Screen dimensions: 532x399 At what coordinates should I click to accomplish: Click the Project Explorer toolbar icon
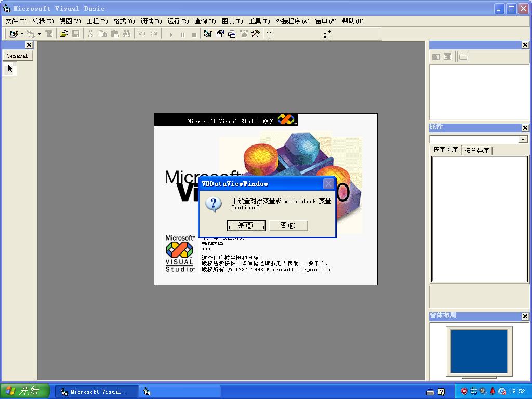coord(208,34)
